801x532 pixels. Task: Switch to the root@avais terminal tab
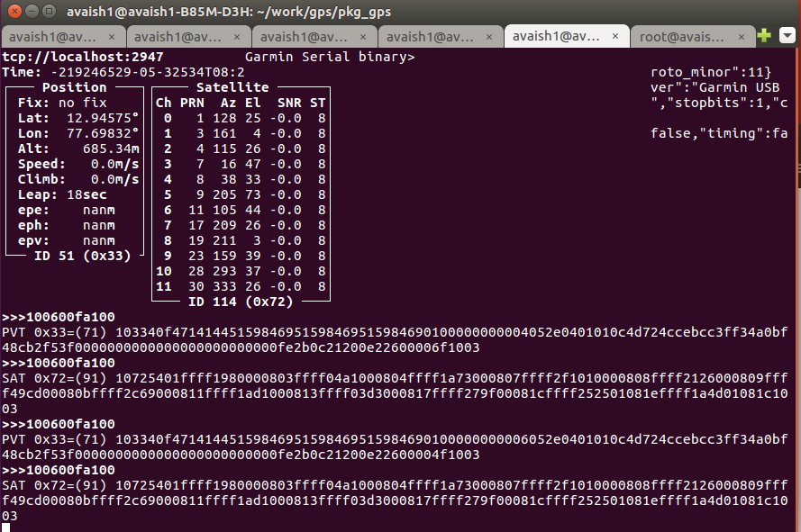(x=682, y=37)
